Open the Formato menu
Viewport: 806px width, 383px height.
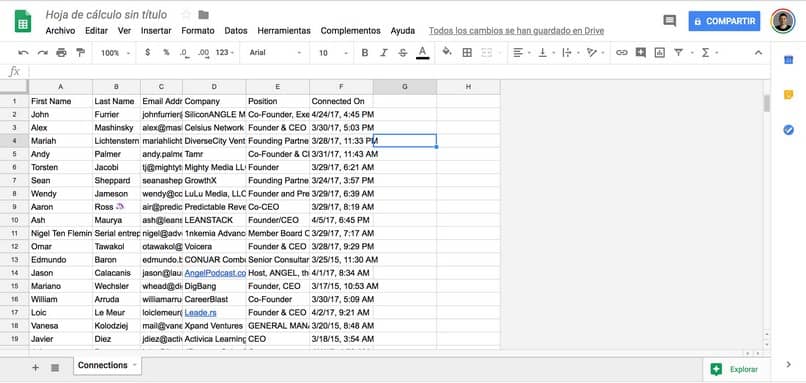click(198, 31)
